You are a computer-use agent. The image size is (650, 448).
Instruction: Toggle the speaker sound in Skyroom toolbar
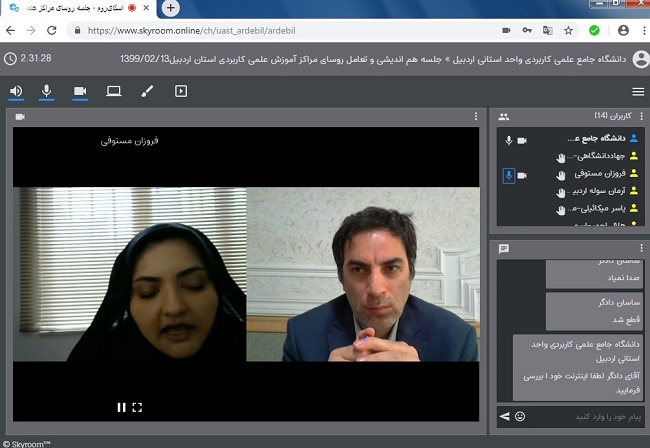click(17, 91)
